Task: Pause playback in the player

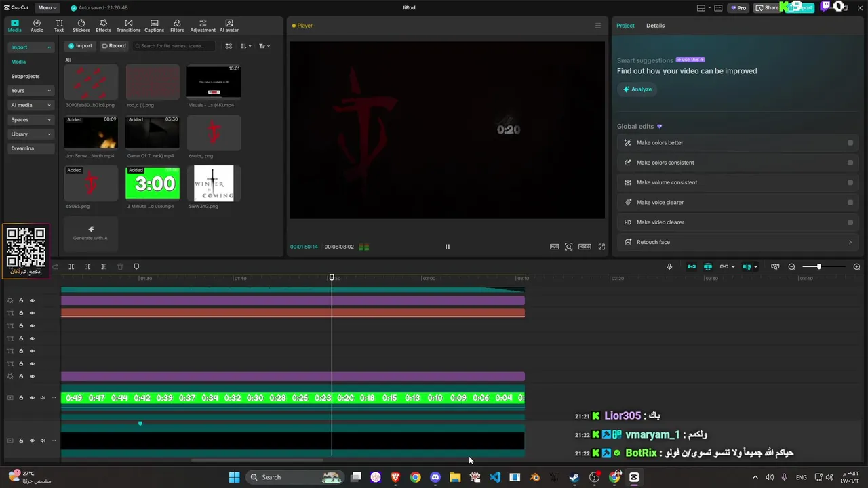Action: click(447, 247)
